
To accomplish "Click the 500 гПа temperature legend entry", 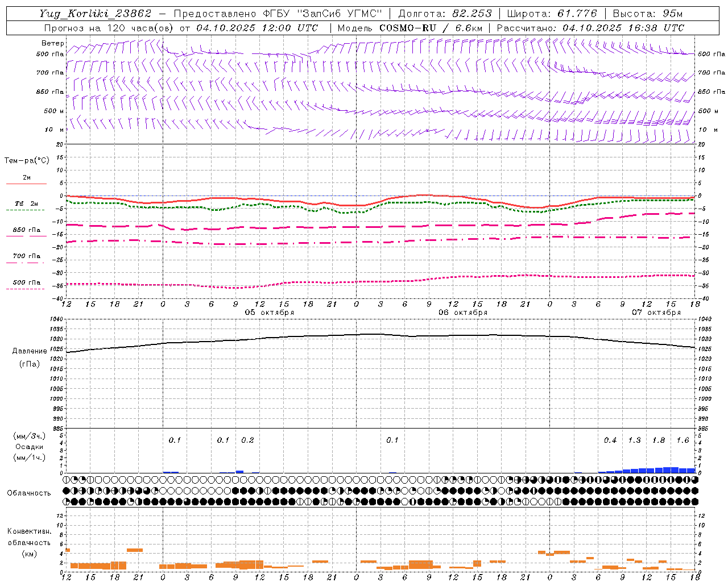I will [x=27, y=282].
